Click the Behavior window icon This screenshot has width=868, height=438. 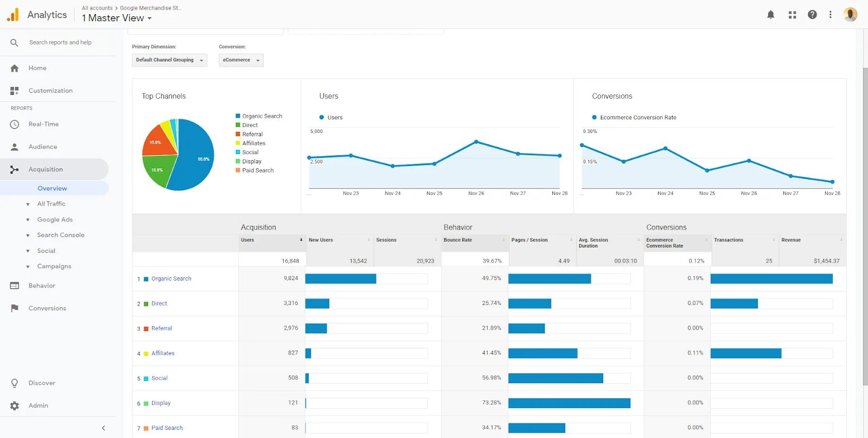tap(15, 285)
